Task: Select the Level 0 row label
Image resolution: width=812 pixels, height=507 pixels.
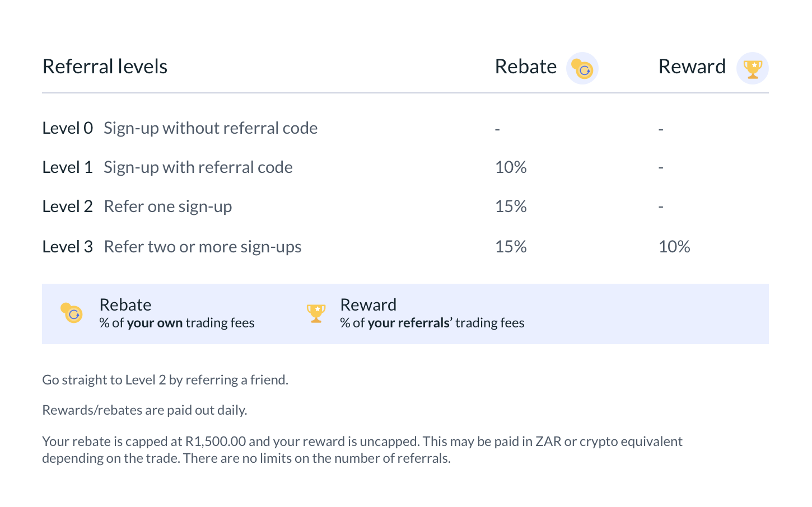Action: click(x=68, y=128)
